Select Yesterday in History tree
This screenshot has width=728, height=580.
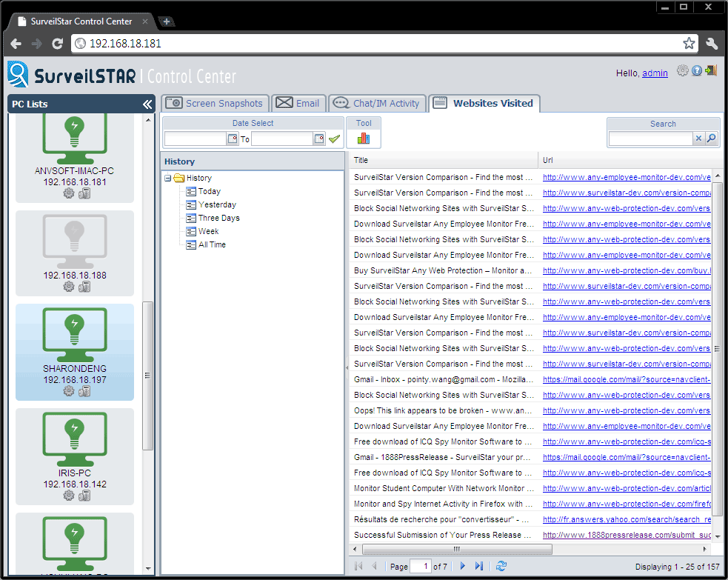217,204
